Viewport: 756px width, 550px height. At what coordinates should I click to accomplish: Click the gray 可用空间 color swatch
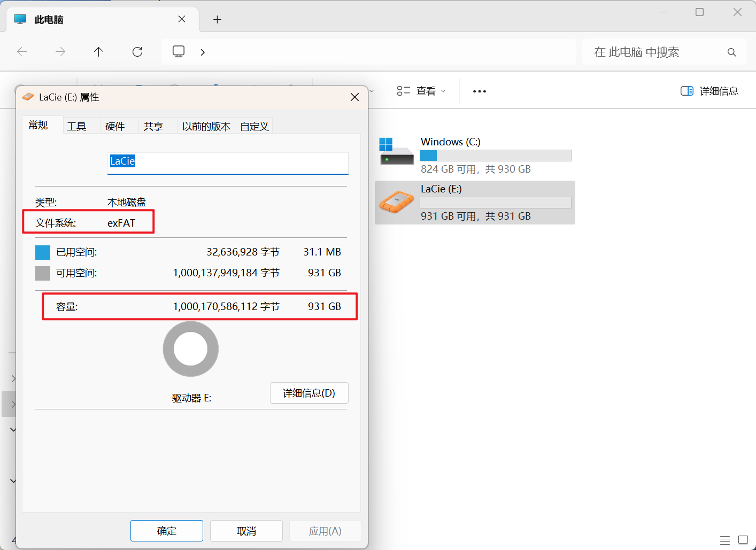pos(43,273)
